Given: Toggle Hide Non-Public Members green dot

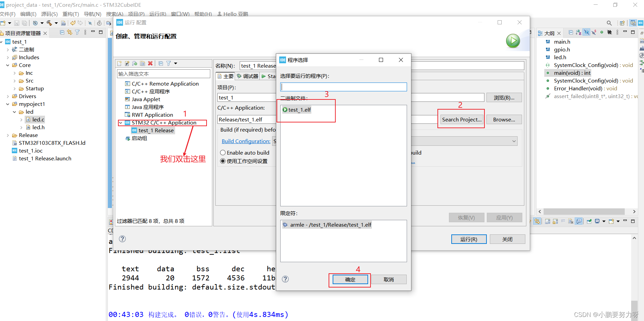Looking at the screenshot, I should [x=602, y=32].
